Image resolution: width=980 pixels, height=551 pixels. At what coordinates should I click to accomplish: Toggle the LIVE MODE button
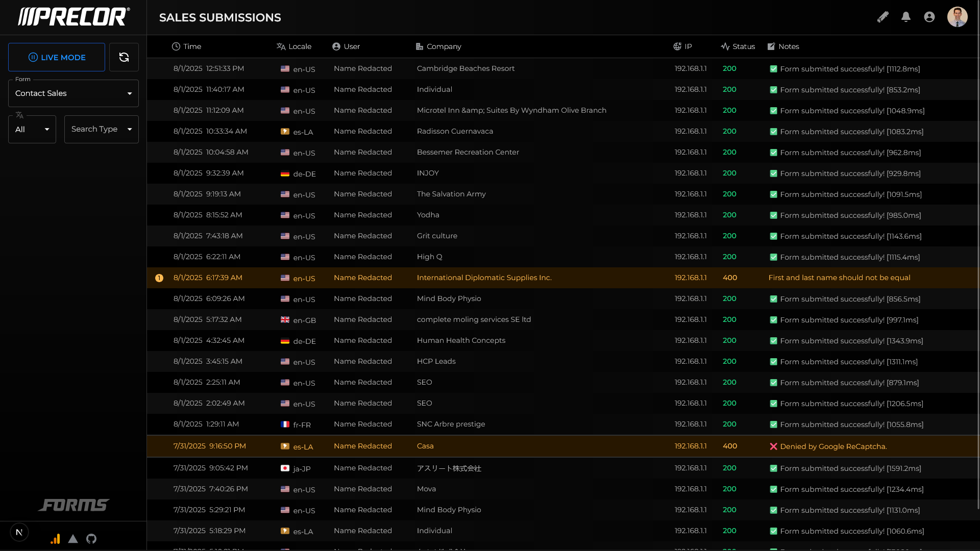pyautogui.click(x=57, y=57)
